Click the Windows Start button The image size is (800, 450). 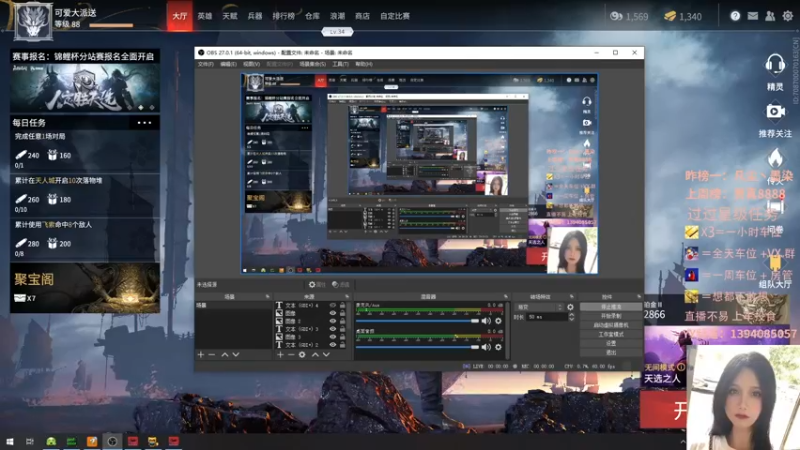[9, 441]
